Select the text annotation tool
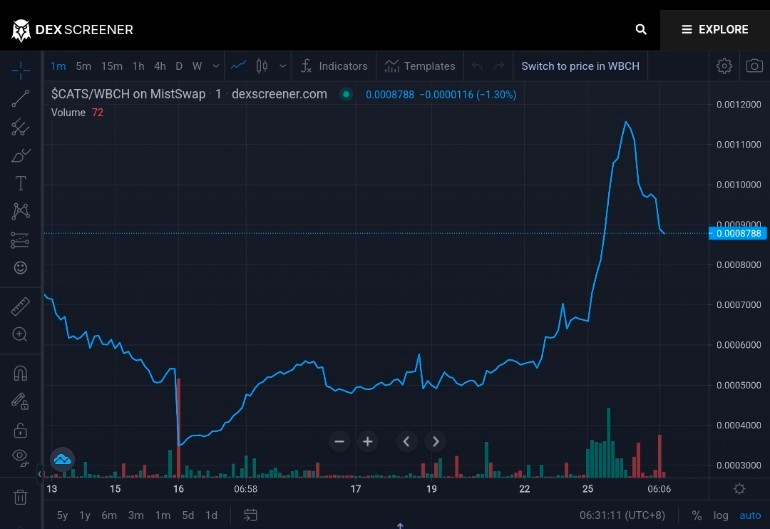The image size is (770, 529). [x=20, y=183]
